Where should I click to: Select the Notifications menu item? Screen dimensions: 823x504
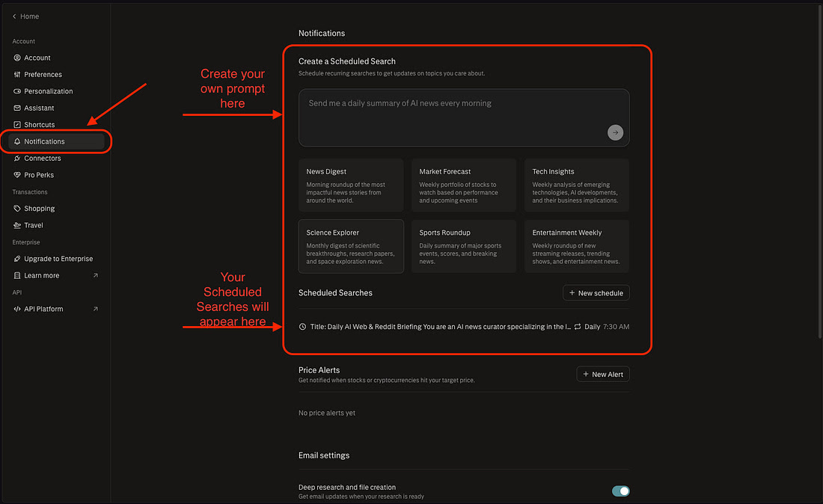pyautogui.click(x=45, y=141)
